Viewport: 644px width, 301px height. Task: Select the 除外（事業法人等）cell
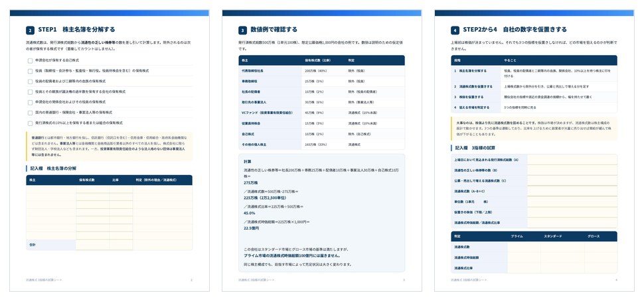click(x=361, y=102)
